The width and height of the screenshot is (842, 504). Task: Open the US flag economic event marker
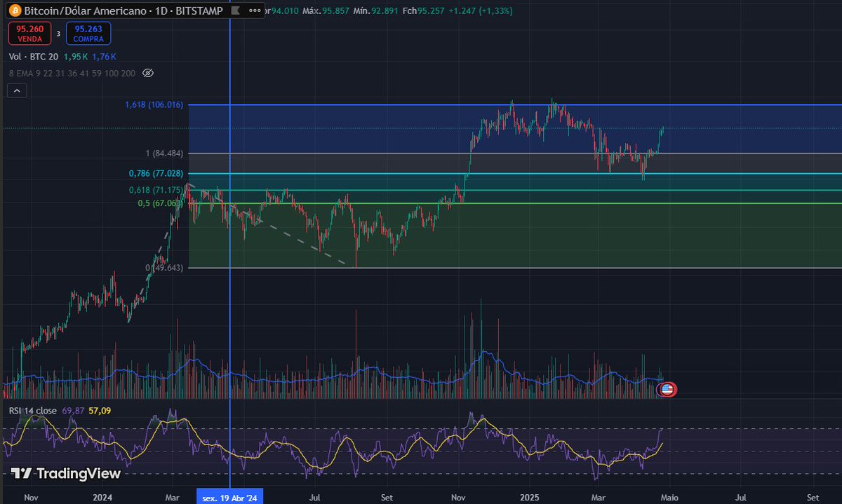coord(667,390)
